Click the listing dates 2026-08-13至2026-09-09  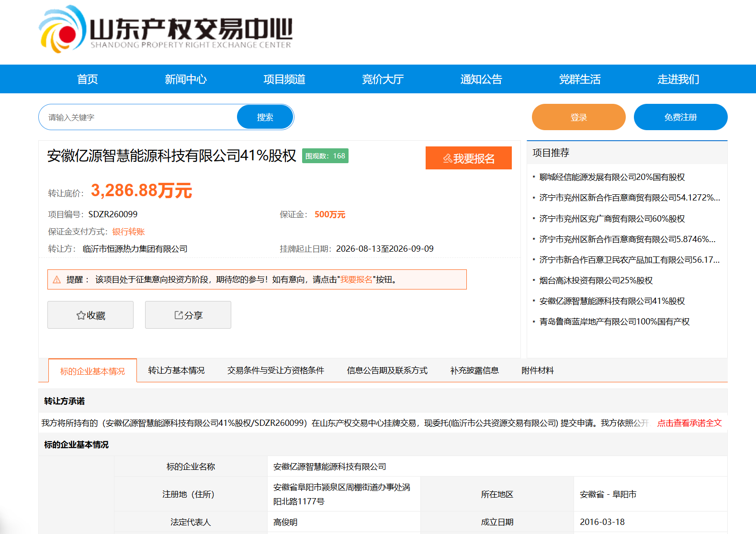pyautogui.click(x=385, y=249)
